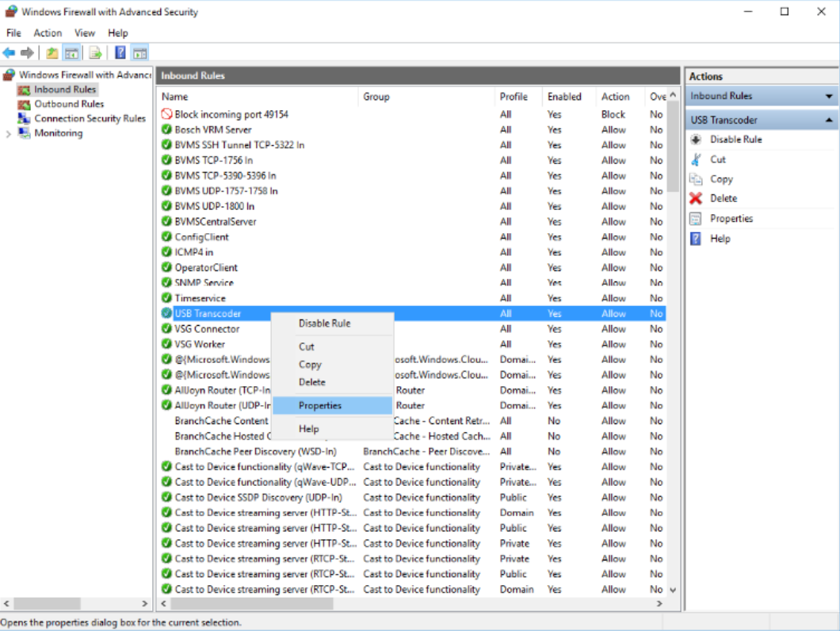The height and width of the screenshot is (631, 840).
Task: Click the Back arrow toolbar icon
Action: tap(9, 53)
